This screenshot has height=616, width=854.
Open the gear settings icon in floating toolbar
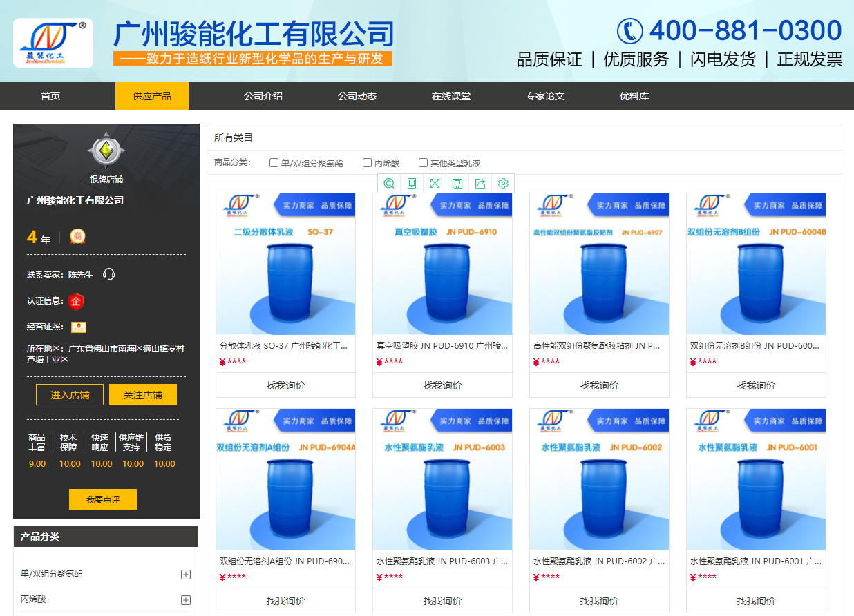pyautogui.click(x=503, y=183)
